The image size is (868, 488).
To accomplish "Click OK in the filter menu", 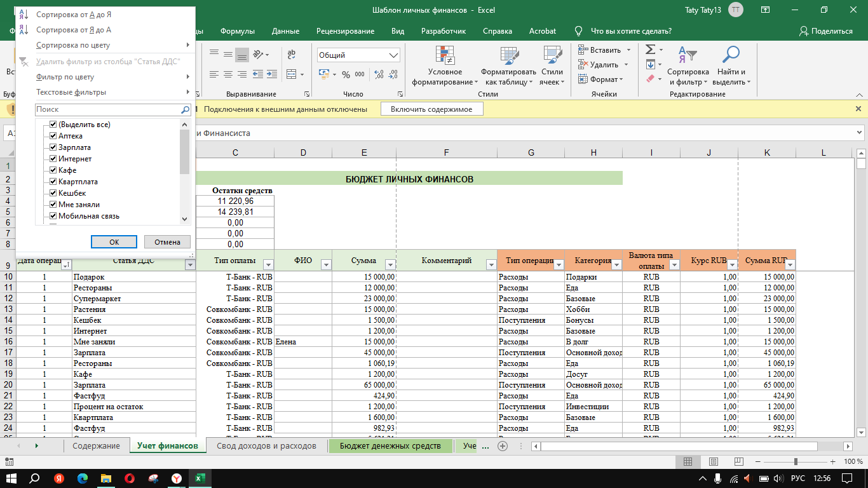I will tap(114, 241).
